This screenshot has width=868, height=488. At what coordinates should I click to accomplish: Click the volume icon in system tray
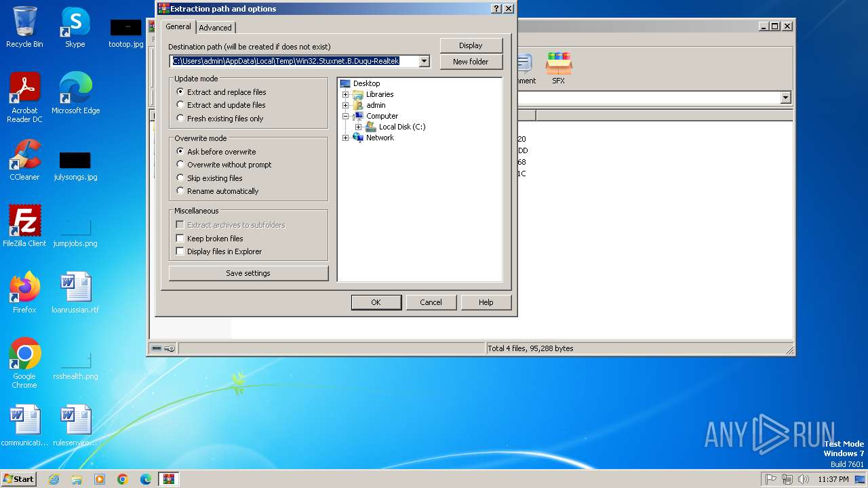(804, 479)
